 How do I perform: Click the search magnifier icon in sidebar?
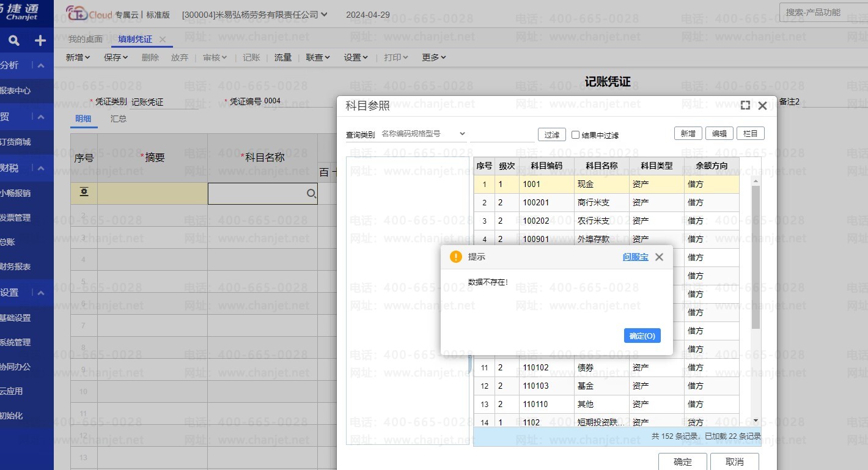point(14,41)
